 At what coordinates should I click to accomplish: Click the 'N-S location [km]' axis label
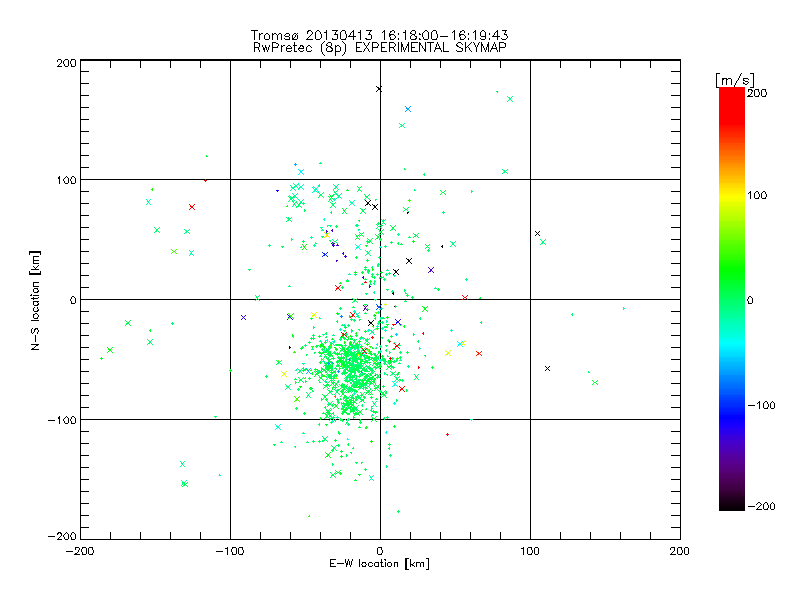coord(35,300)
